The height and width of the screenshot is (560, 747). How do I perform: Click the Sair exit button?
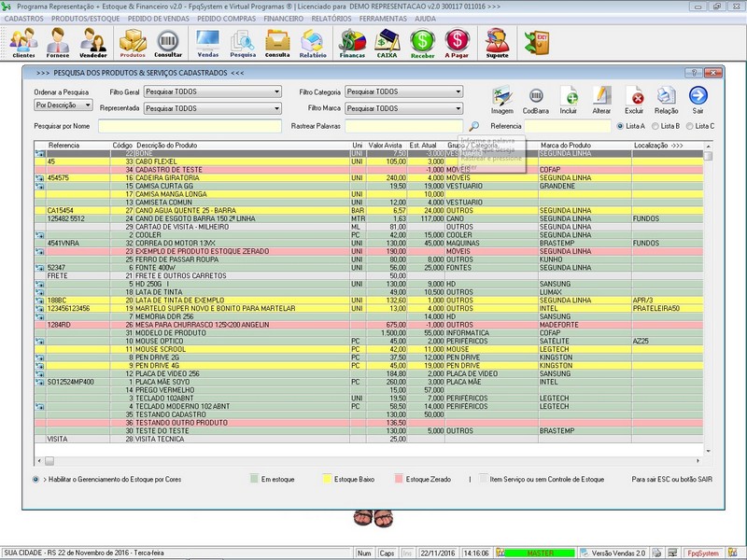tap(698, 98)
